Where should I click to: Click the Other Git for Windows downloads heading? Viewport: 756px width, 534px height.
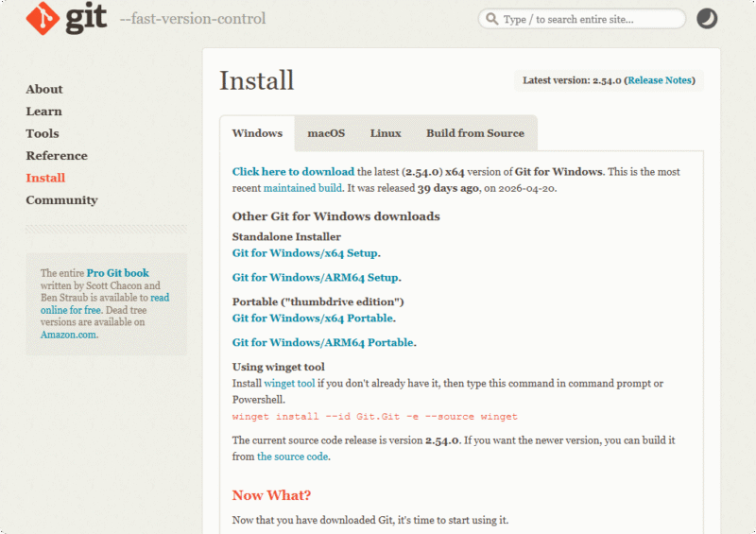pyautogui.click(x=336, y=216)
